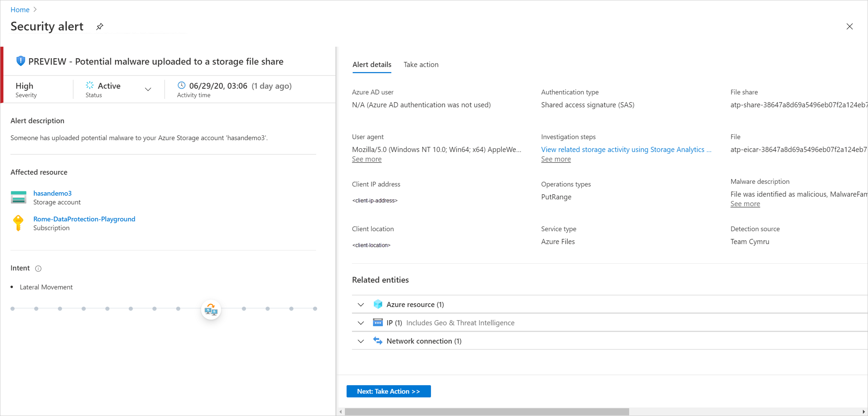This screenshot has height=416, width=868.
Task: Click Shared access signature (SAS) value
Action: (x=587, y=105)
